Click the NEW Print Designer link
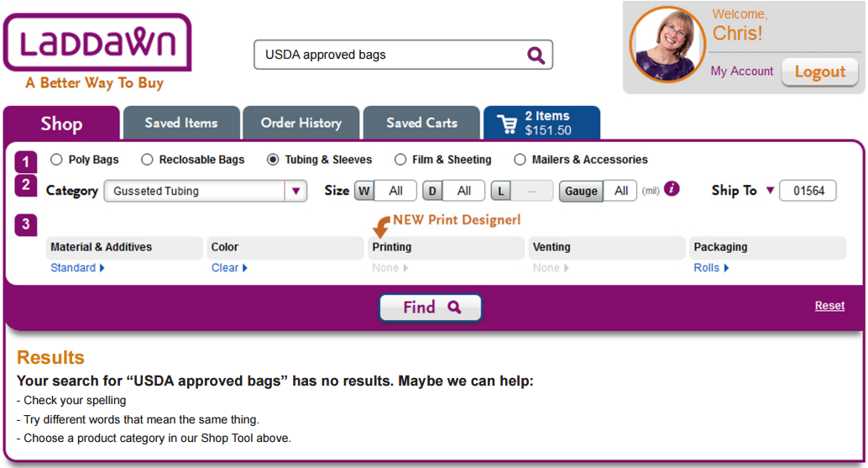 457,220
